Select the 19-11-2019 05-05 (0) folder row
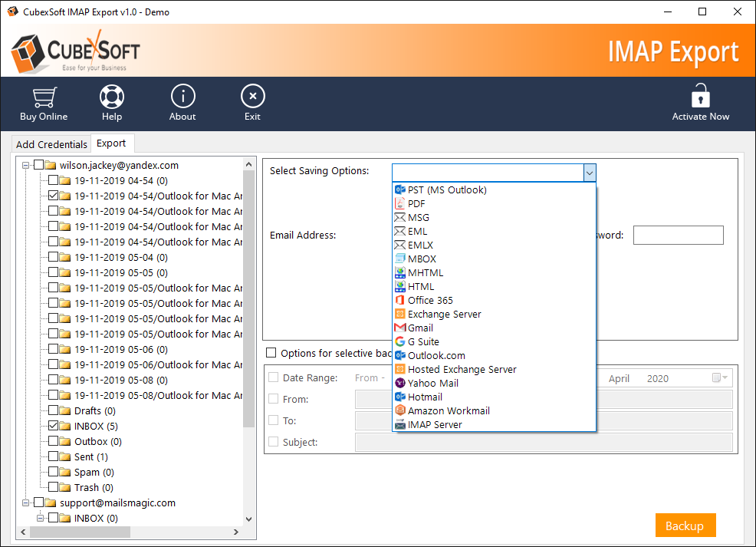 click(121, 273)
